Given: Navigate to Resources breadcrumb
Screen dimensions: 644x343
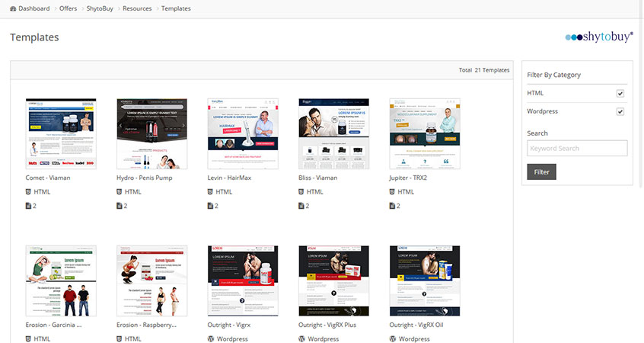Looking at the screenshot, I should 137,8.
